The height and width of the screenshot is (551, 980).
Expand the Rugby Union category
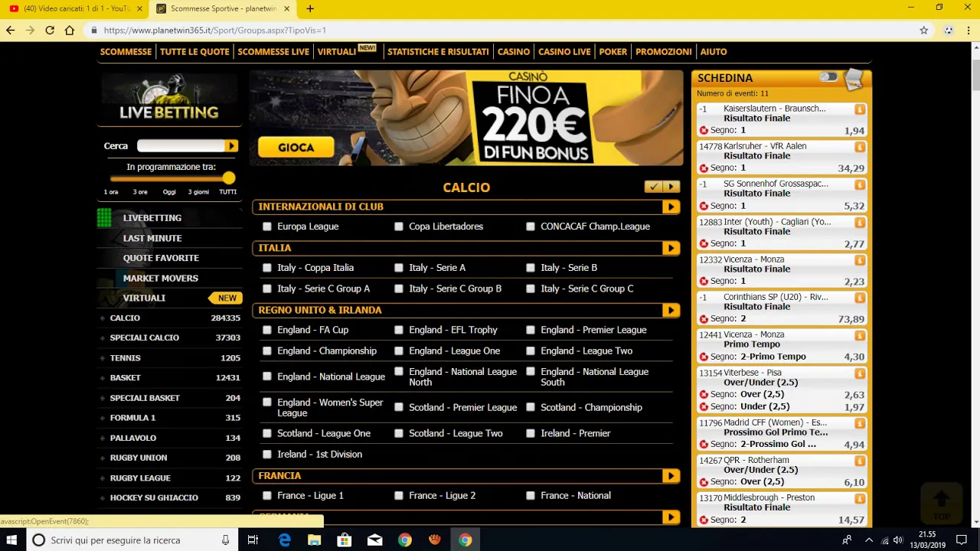pos(103,458)
